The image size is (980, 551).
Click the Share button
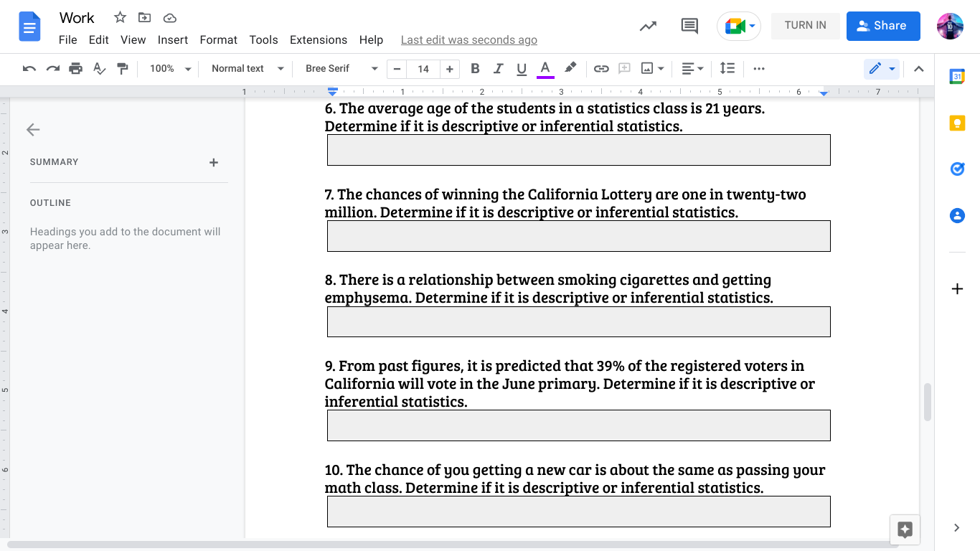point(883,26)
